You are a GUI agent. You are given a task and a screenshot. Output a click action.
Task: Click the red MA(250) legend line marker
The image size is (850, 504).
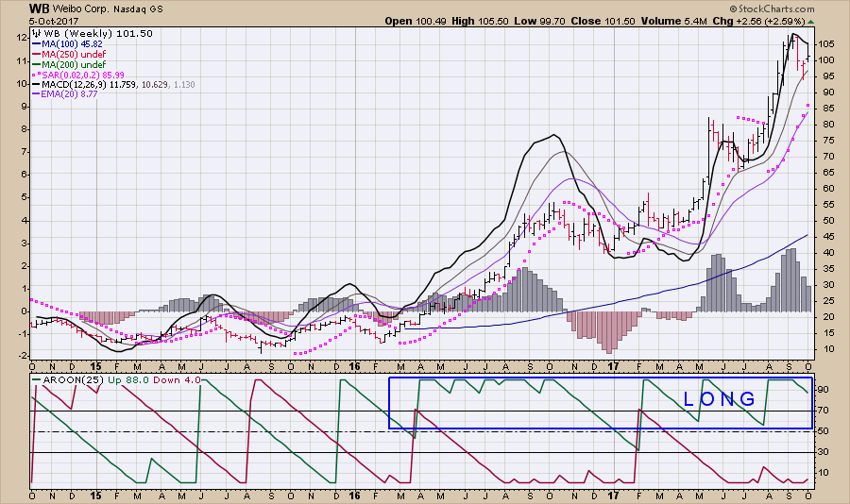[x=36, y=54]
